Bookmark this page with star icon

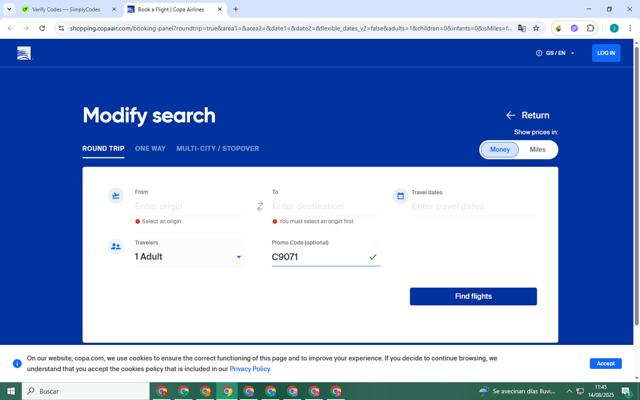point(536,28)
